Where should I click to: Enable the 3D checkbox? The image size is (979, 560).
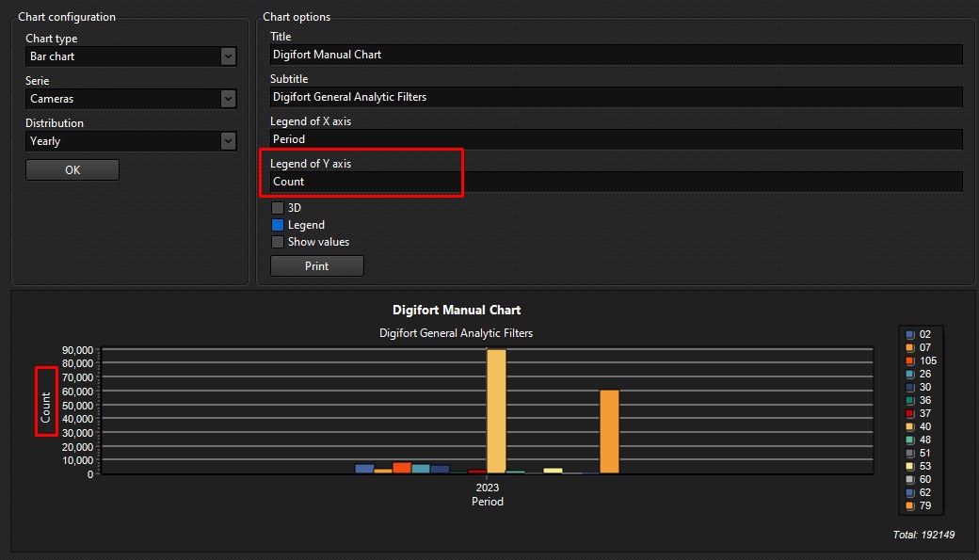[x=278, y=208]
